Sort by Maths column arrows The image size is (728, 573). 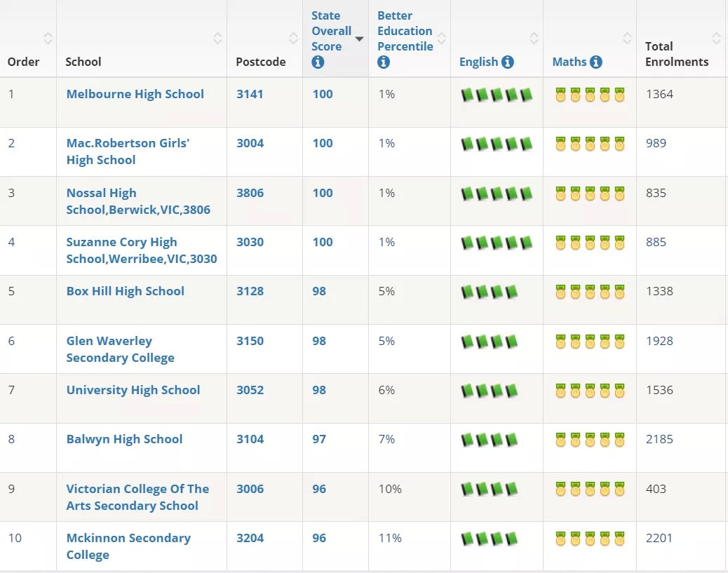tap(627, 38)
